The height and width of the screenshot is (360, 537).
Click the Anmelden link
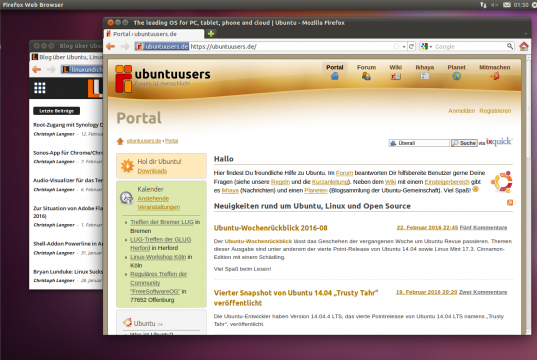click(x=461, y=111)
